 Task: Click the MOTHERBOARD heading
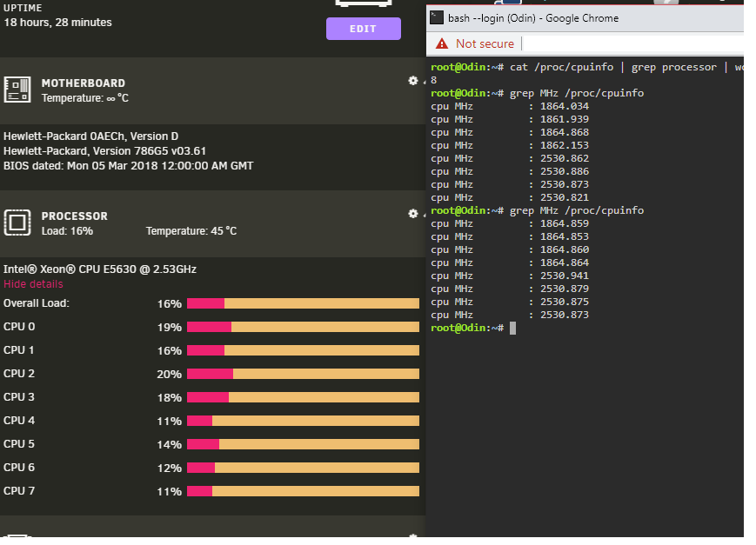[x=83, y=83]
